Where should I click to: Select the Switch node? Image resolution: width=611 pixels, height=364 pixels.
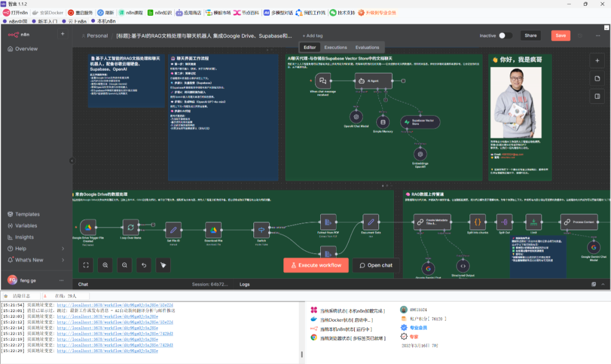(x=261, y=230)
